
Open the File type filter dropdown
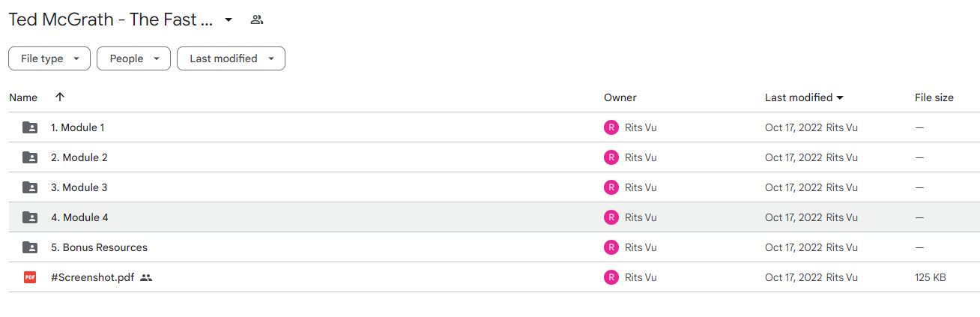(x=49, y=58)
